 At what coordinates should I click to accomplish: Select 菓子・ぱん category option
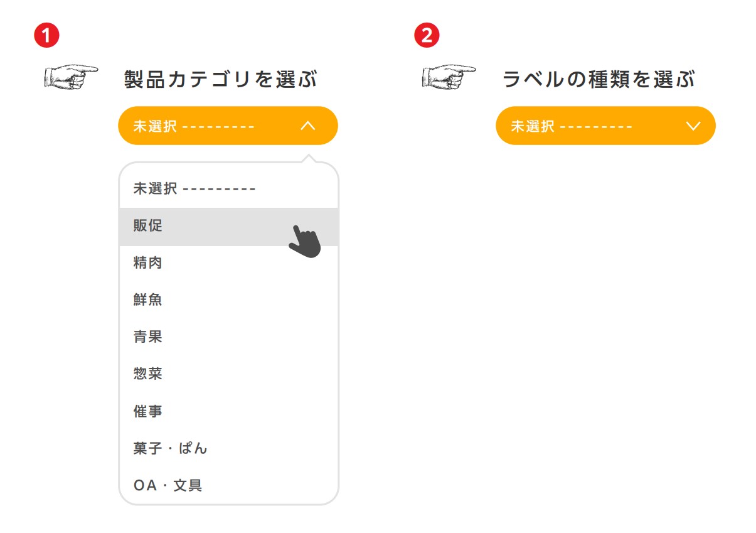[170, 448]
